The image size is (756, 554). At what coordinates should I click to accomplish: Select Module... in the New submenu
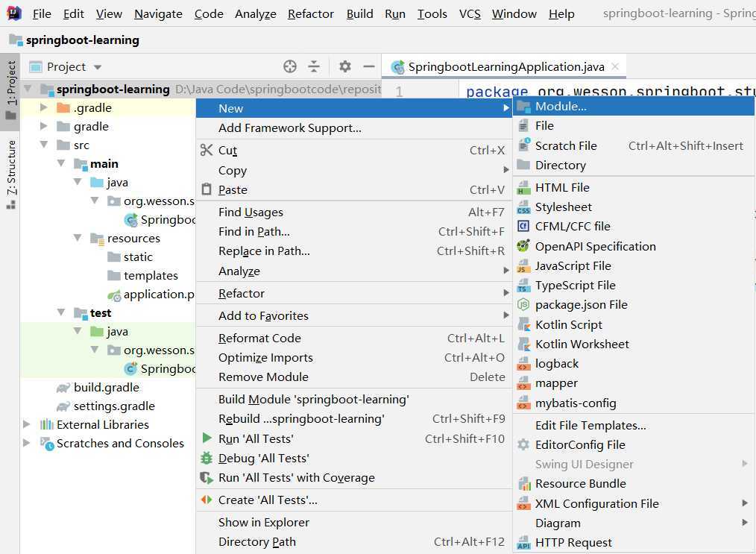pos(561,107)
